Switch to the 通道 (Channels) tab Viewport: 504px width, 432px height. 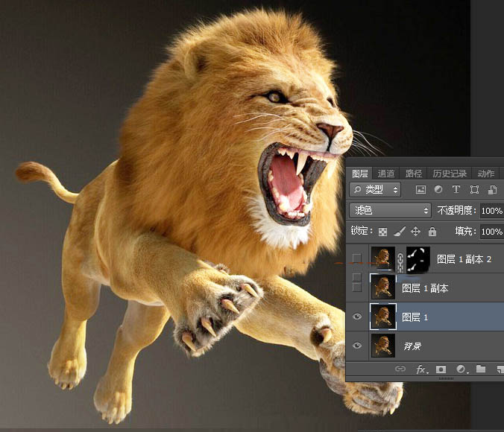[x=385, y=174]
